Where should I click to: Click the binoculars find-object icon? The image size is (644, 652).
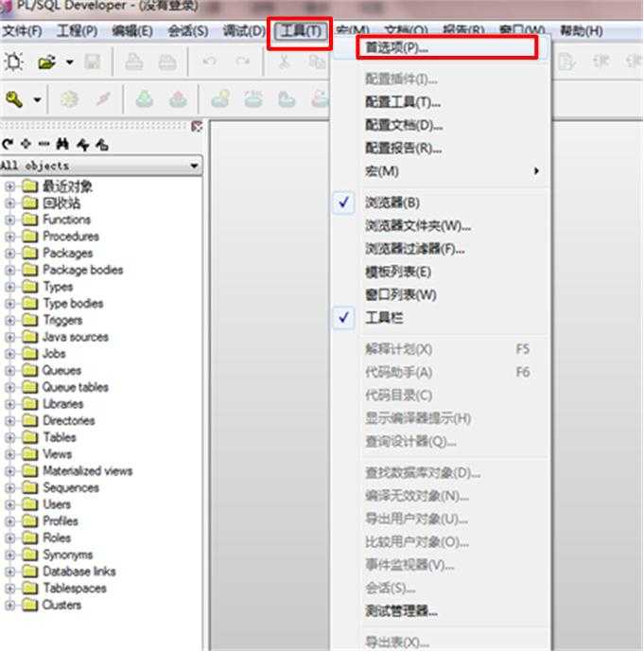62,144
